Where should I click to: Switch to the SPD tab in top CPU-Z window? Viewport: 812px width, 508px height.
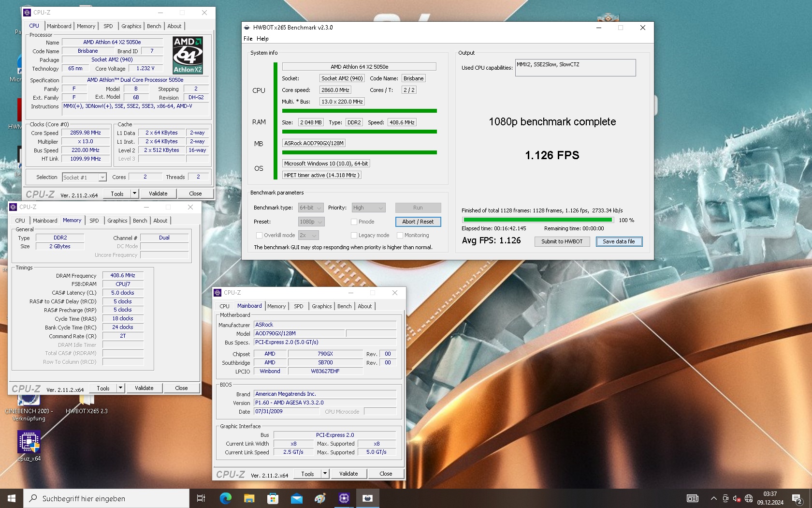108,26
